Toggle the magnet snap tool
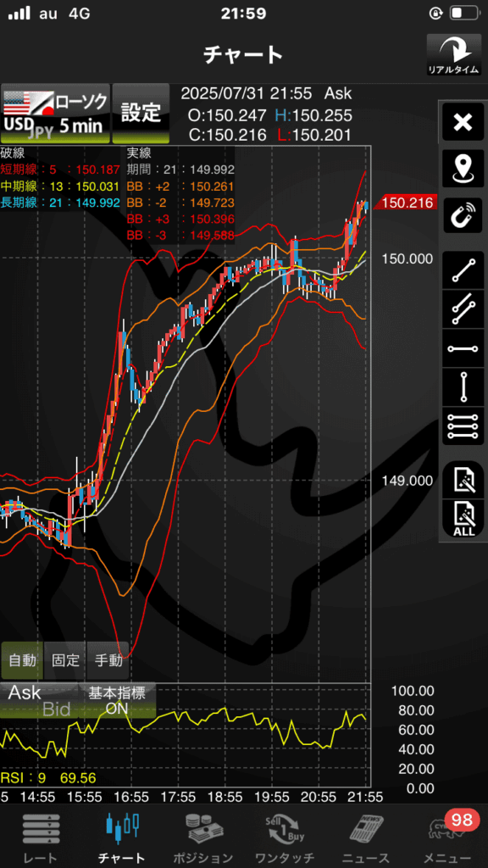This screenshot has height=868, width=488. coord(463,214)
